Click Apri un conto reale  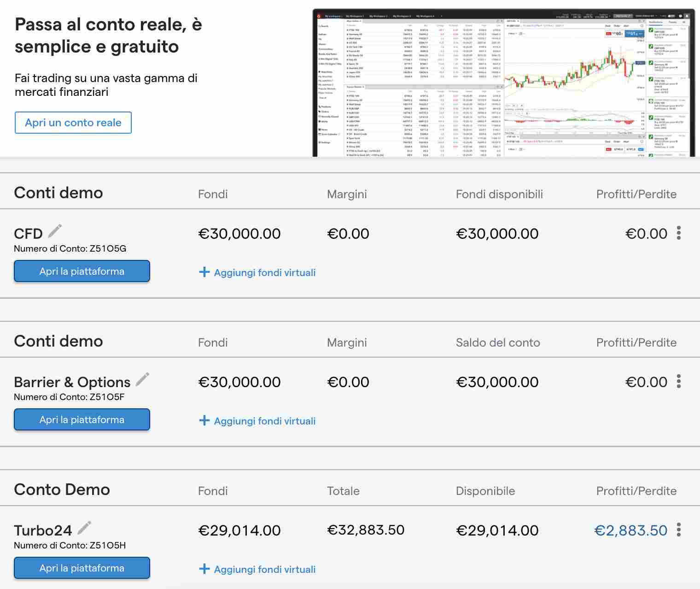(73, 123)
